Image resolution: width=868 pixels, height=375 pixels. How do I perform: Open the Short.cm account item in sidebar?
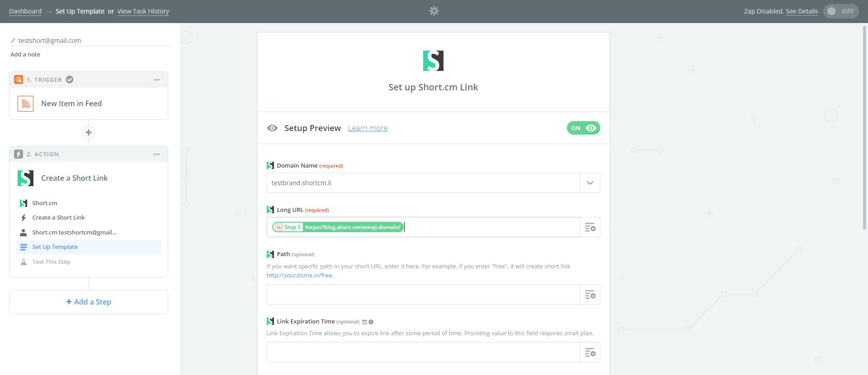tap(74, 232)
